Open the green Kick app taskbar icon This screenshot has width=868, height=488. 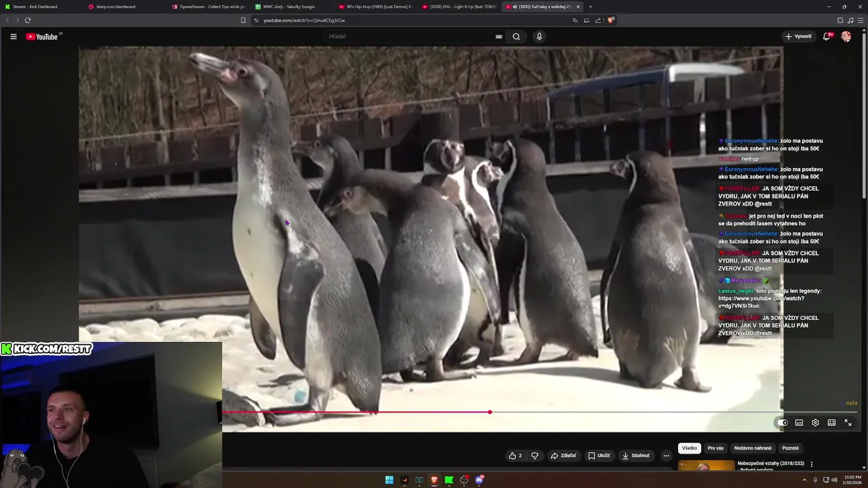coord(449,480)
